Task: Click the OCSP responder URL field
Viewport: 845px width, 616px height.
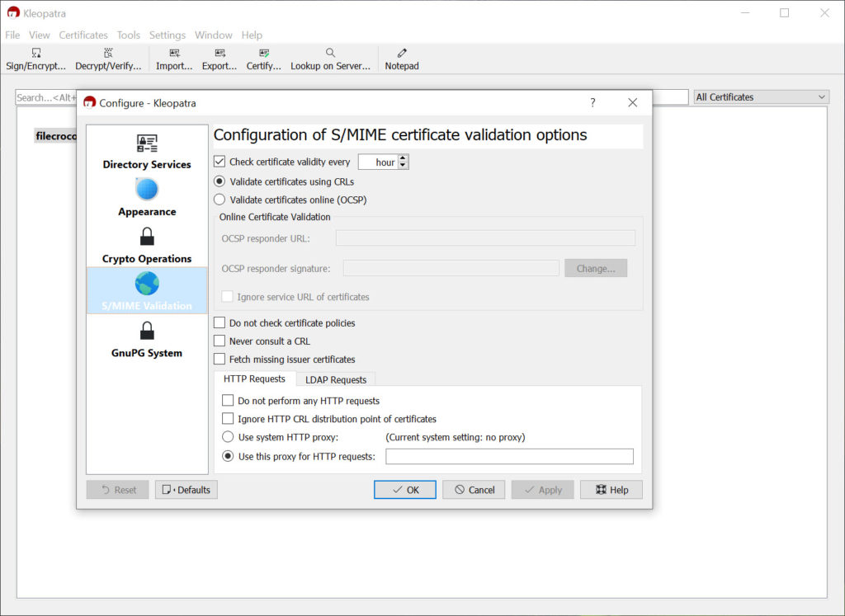Action: click(485, 238)
